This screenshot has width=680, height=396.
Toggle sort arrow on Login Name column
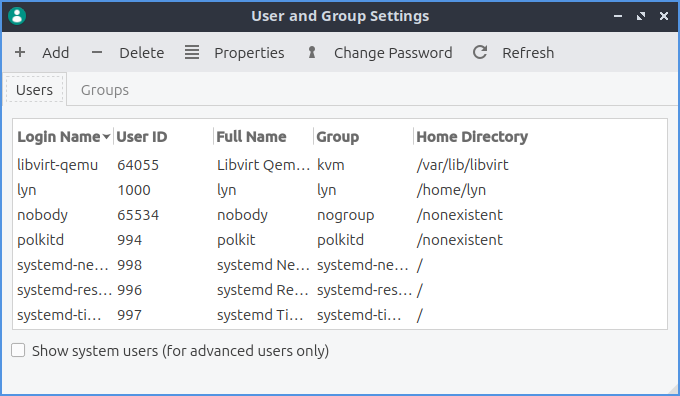(106, 137)
